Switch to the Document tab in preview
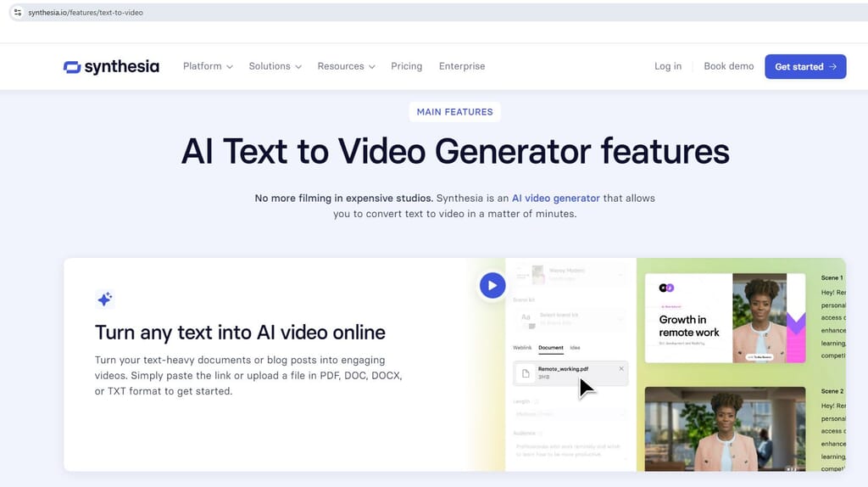The image size is (868, 487). (550, 348)
